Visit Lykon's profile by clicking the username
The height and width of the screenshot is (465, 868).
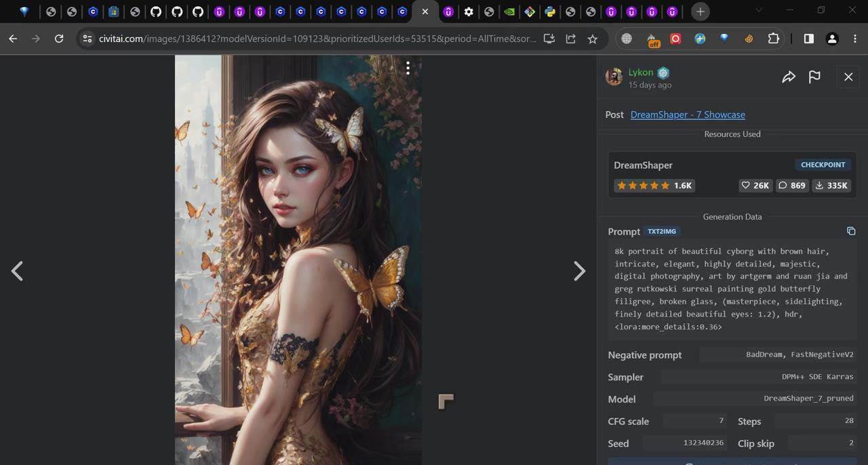[640, 73]
